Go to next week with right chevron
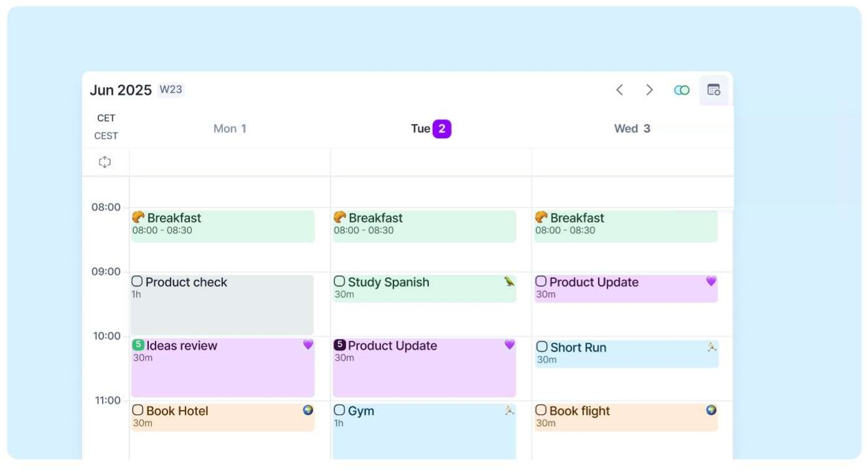This screenshot has width=868, height=471. [649, 90]
